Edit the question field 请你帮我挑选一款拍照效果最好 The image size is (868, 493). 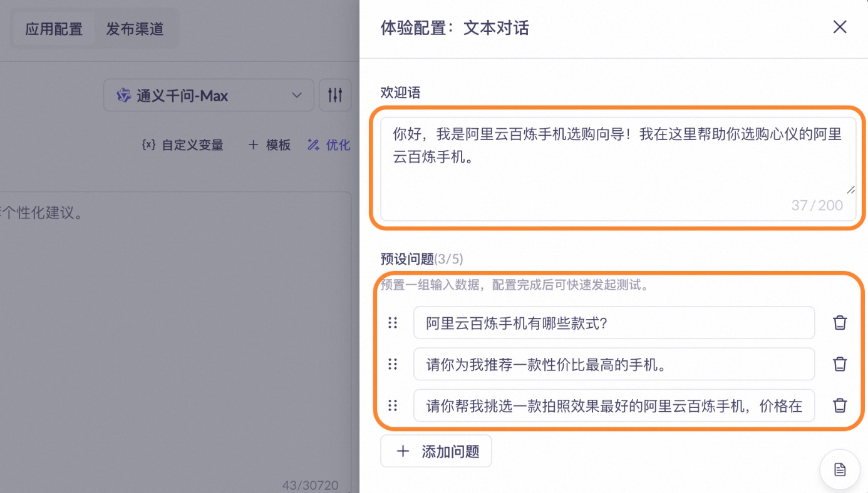[614, 405]
